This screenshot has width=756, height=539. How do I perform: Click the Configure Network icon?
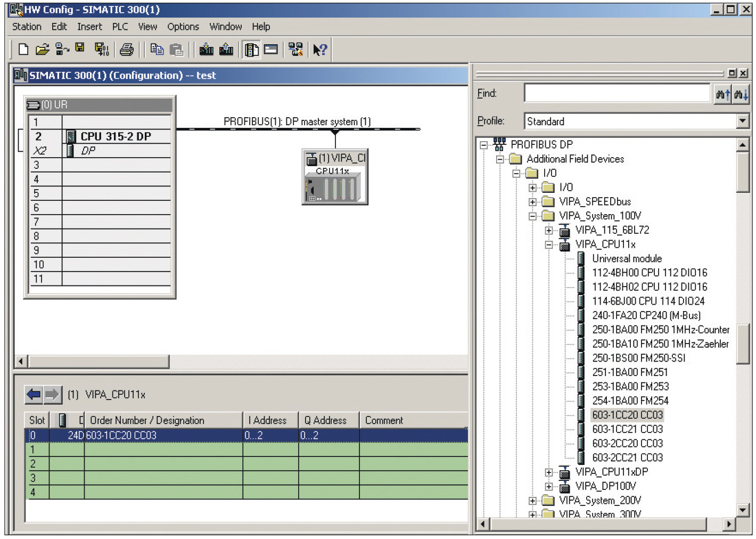pos(295,50)
